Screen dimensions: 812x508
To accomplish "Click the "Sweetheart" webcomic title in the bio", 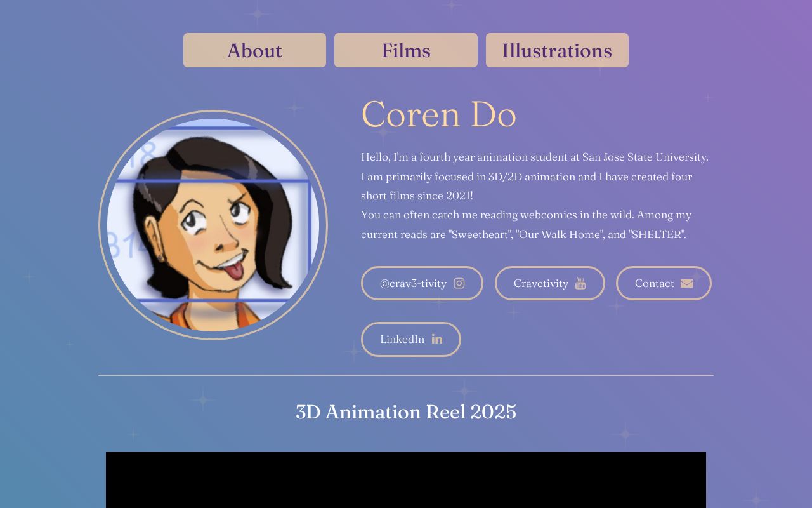I will click(480, 234).
